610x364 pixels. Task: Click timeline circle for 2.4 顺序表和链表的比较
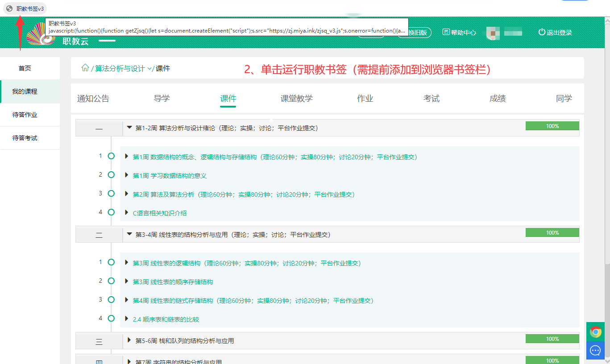pyautogui.click(x=111, y=318)
